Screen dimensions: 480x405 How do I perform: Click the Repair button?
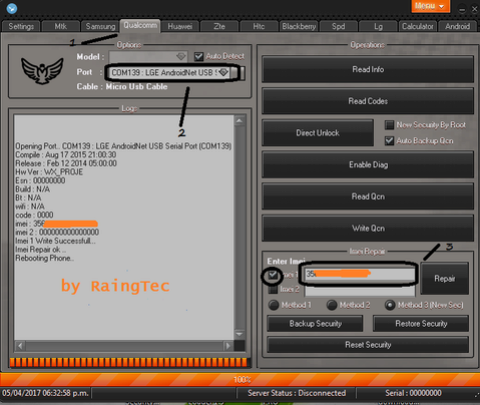[445, 278]
